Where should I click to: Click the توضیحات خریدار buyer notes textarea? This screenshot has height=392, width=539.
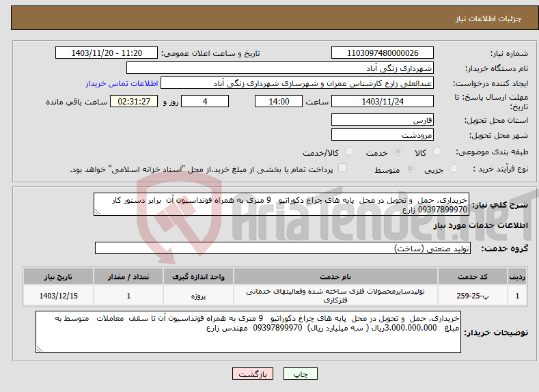[x=248, y=332]
